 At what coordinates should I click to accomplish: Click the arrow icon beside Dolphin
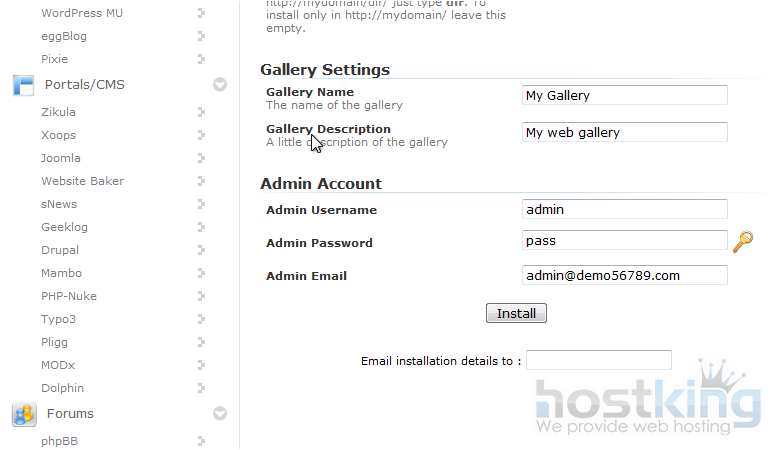click(x=201, y=388)
